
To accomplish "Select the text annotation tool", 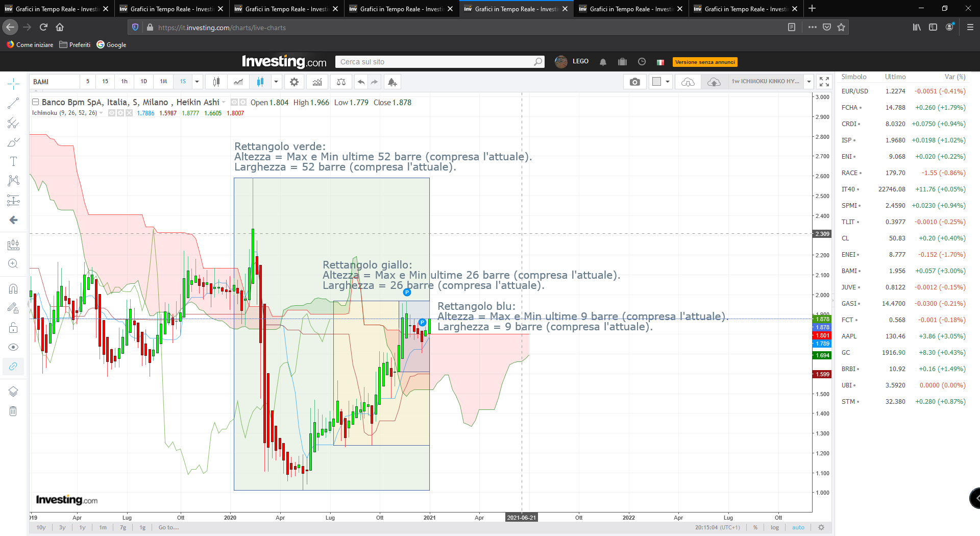I will (13, 161).
